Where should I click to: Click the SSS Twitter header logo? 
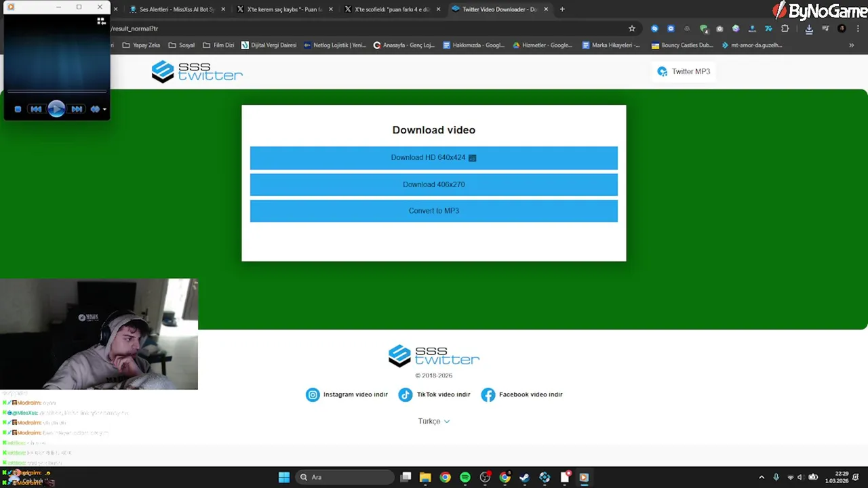(x=197, y=71)
